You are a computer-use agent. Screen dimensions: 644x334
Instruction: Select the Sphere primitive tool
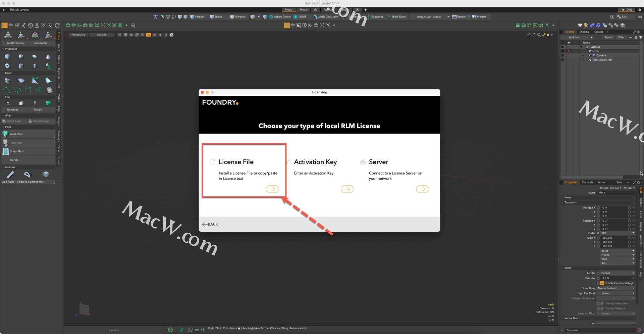coord(21,57)
